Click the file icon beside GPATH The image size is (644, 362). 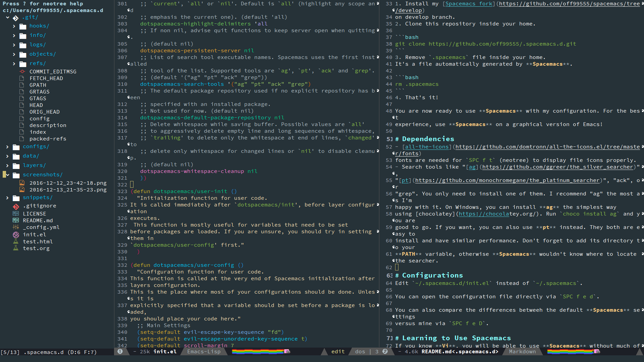click(22, 85)
